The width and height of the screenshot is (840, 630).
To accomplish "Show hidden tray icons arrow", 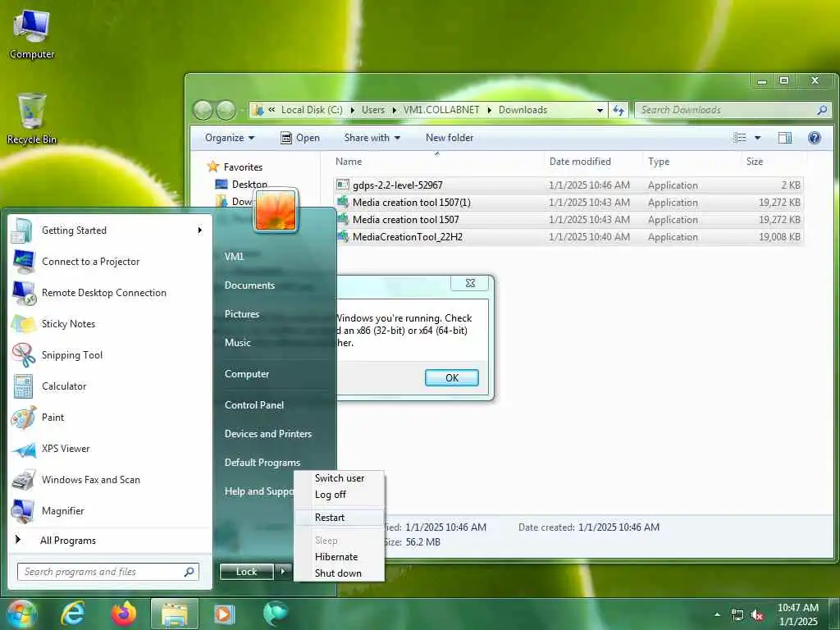I will [717, 615].
